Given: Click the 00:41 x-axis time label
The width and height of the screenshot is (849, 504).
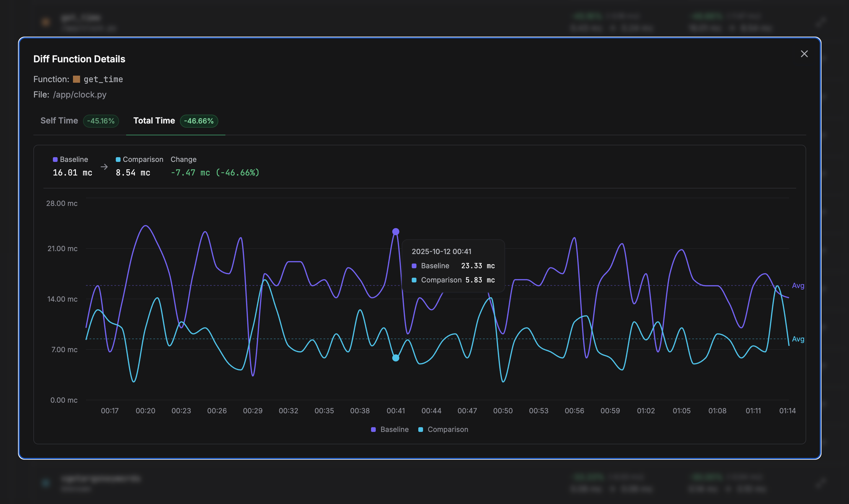Looking at the screenshot, I should (x=396, y=411).
